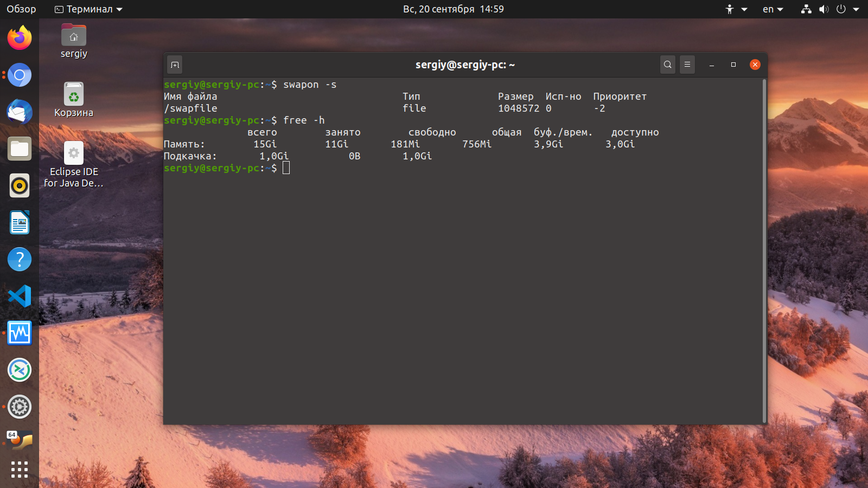This screenshot has height=488, width=868.
Task: Click the shared memory value 756Mi
Action: (x=477, y=144)
